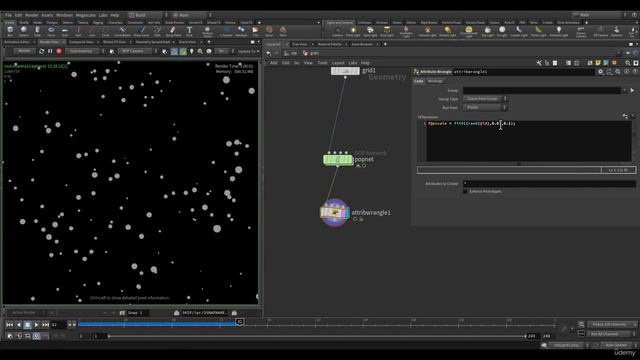
Task: Add a Spot Light from the shelf
Action: (370, 31)
